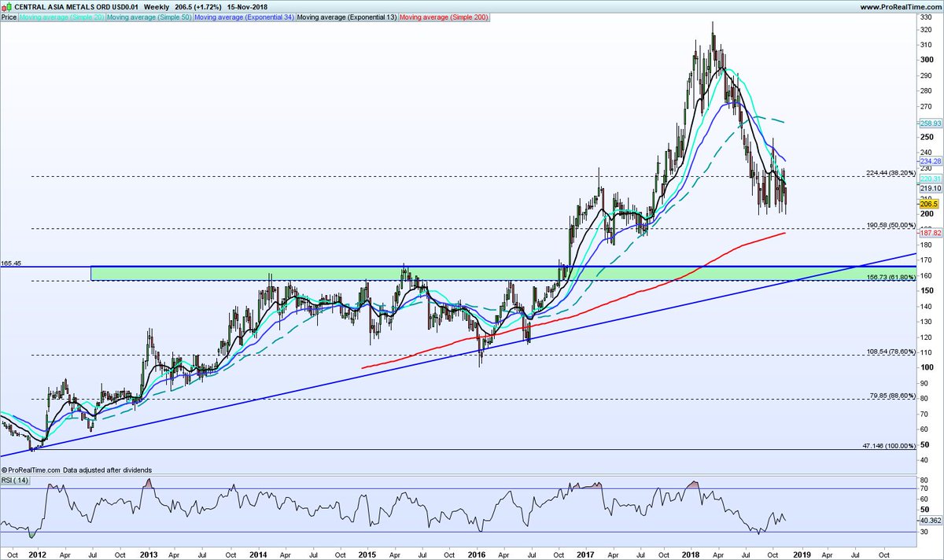Click the 2016 year label on time axis
Image resolution: width=944 pixels, height=560 pixels.
478,554
